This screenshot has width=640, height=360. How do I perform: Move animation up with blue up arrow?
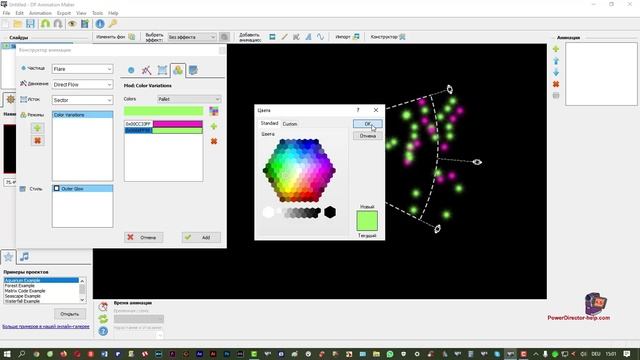556,61
